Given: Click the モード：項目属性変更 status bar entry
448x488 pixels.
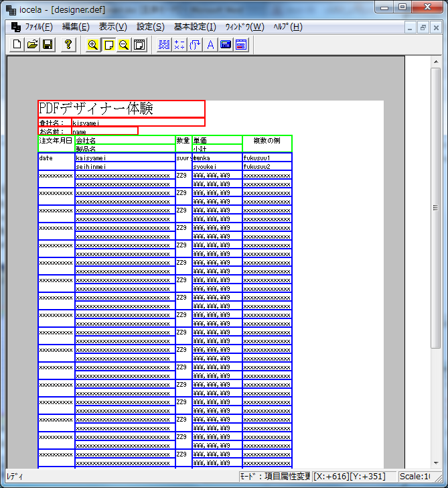Looking at the screenshot, I should 275,477.
